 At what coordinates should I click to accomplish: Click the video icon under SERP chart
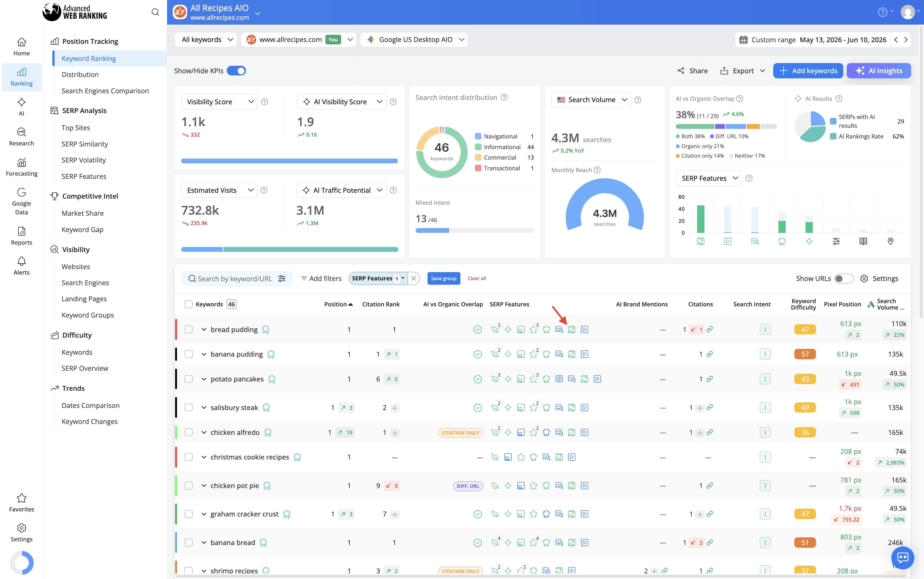coord(727,241)
